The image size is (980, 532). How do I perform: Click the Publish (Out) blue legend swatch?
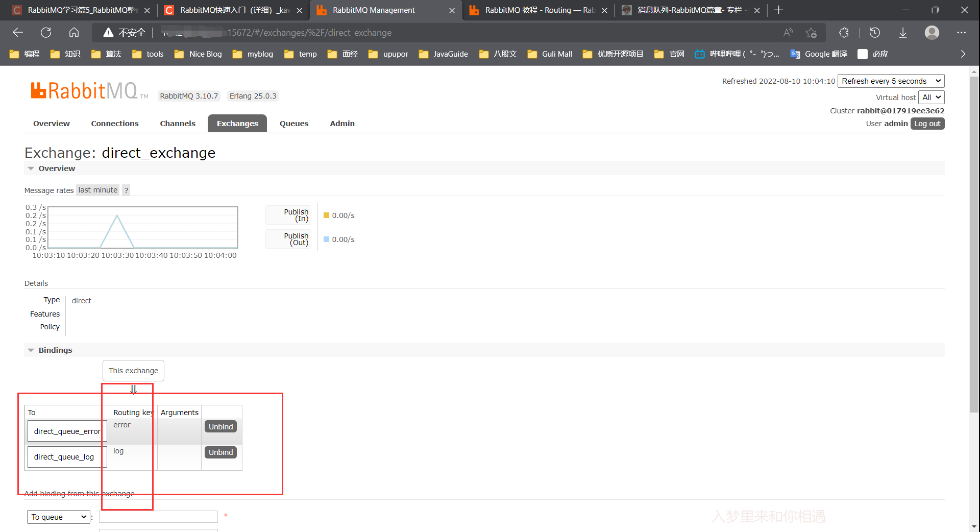[x=327, y=239]
